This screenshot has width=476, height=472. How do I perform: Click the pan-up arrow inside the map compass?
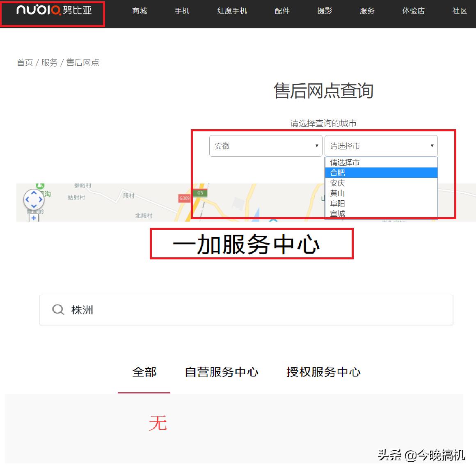click(x=34, y=193)
